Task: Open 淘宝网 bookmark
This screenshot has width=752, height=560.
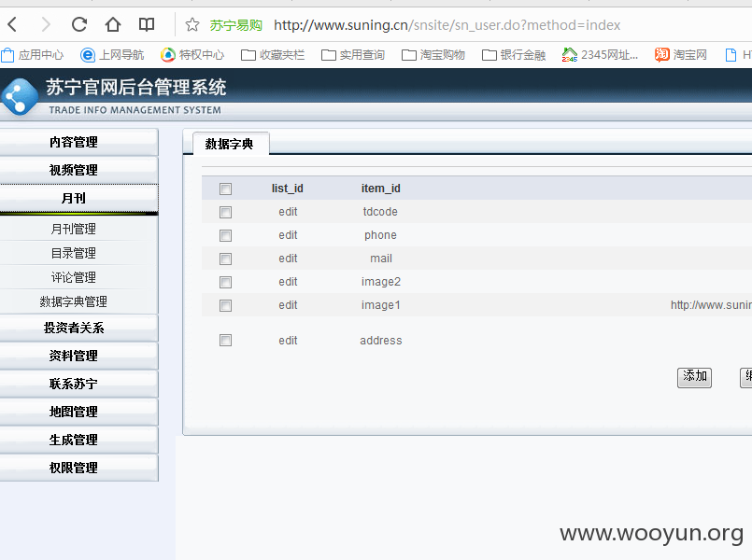Action: [681, 55]
